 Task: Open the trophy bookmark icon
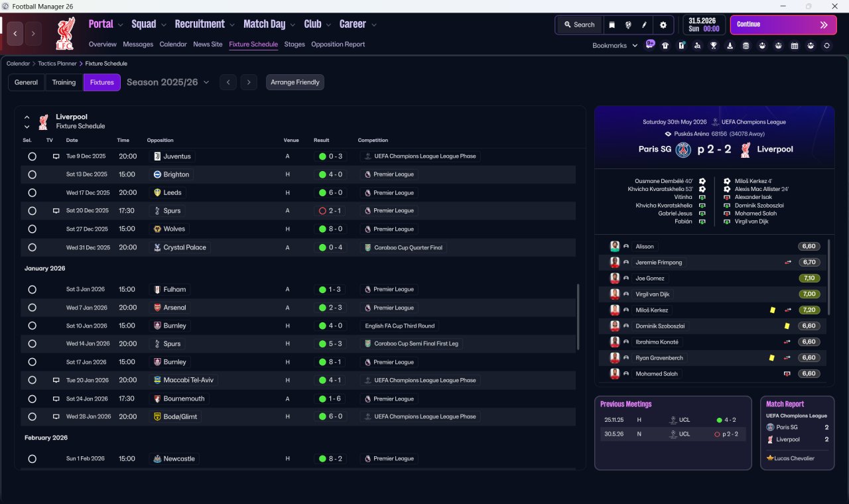714,46
